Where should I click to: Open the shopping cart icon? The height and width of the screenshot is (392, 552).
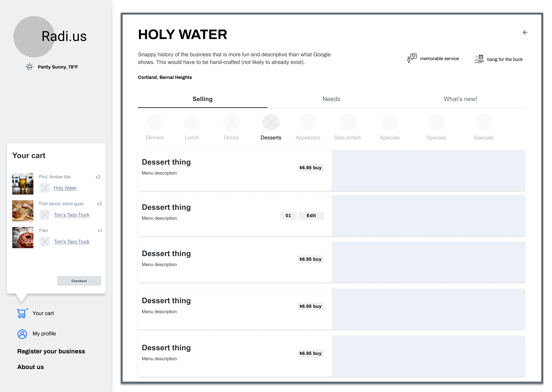[x=21, y=313]
